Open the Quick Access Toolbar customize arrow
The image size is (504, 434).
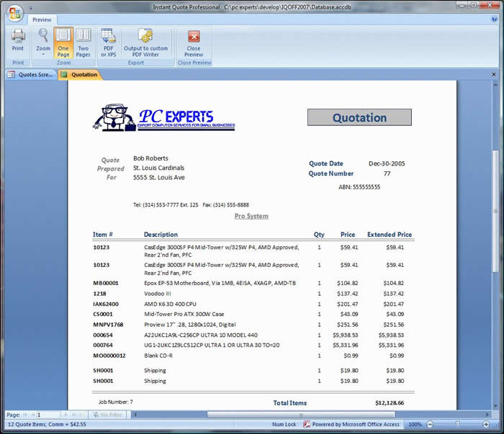pyautogui.click(x=32, y=8)
